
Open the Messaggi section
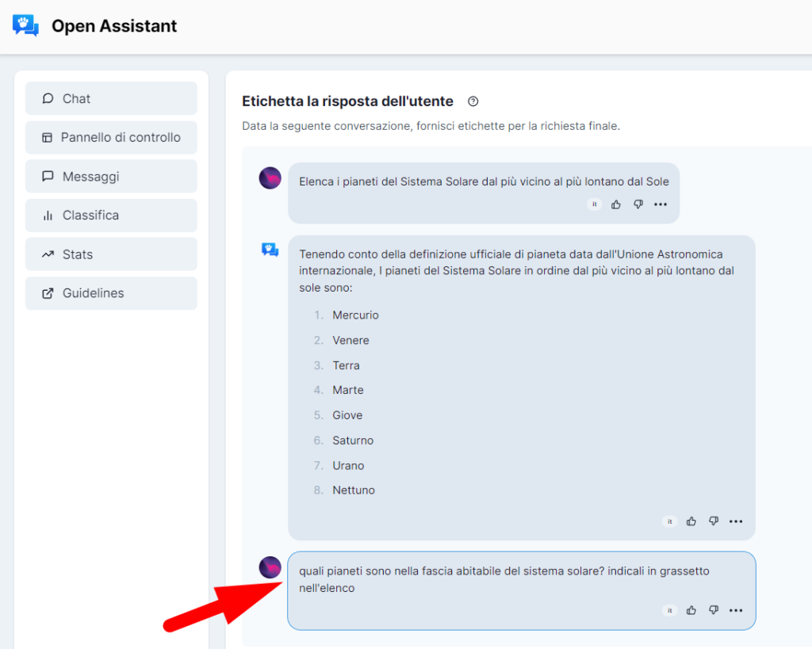pos(111,177)
